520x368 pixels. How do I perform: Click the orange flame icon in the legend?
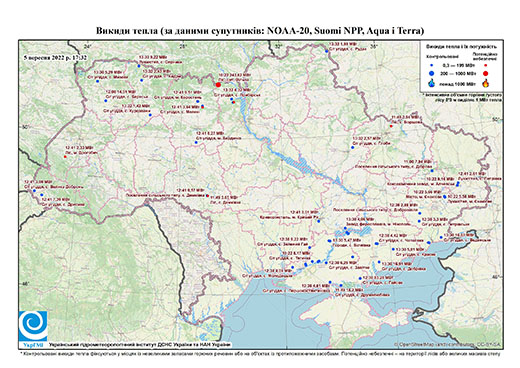point(485,83)
